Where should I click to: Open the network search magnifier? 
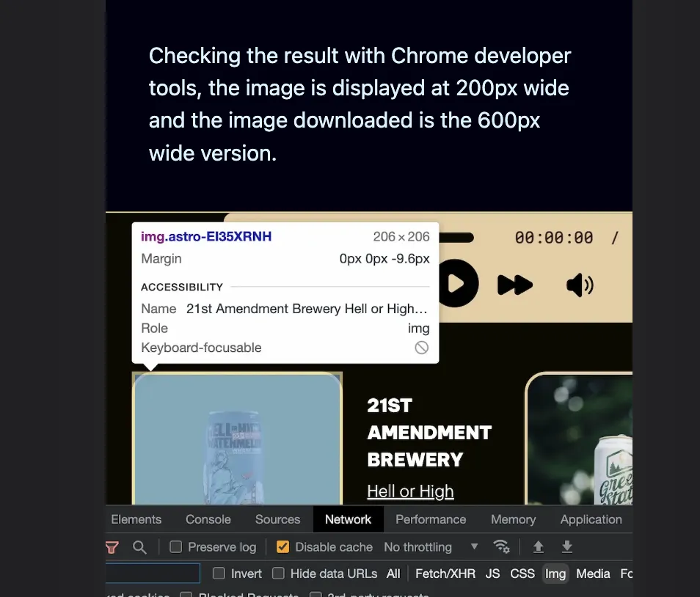[x=139, y=546]
